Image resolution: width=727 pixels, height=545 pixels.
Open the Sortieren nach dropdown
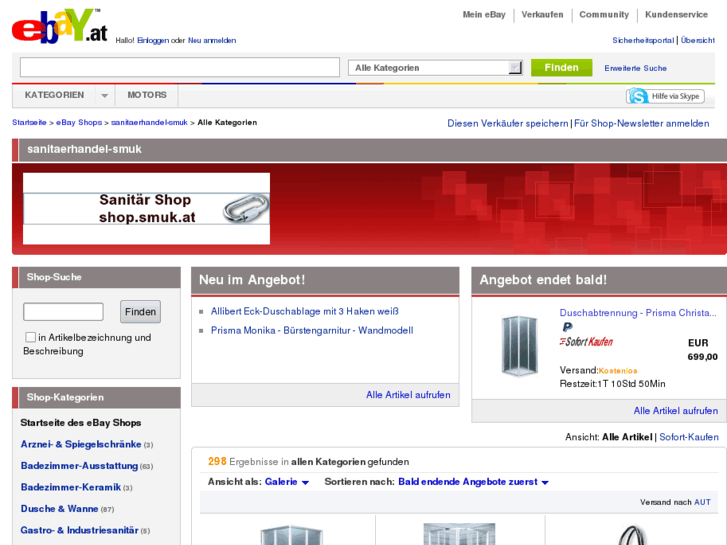tap(473, 482)
